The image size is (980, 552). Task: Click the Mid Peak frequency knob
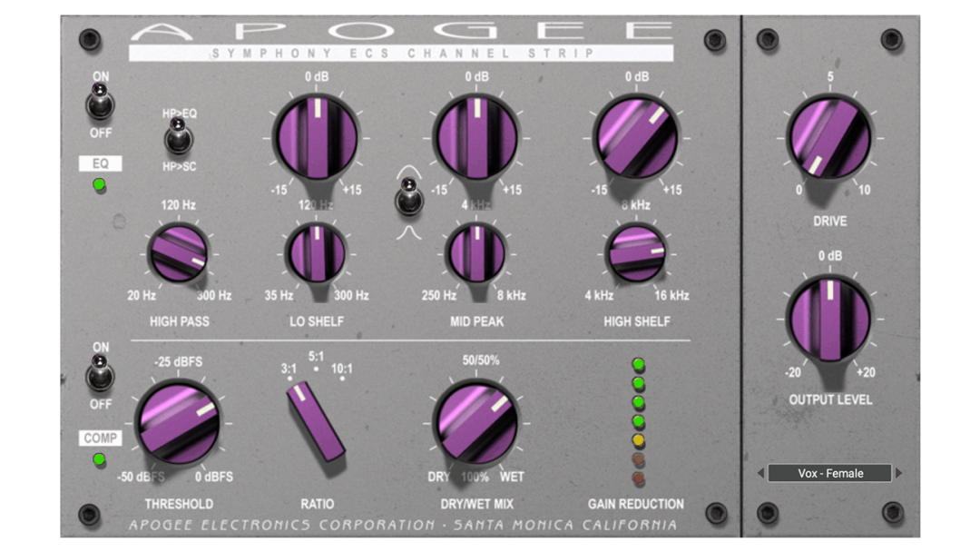point(476,252)
